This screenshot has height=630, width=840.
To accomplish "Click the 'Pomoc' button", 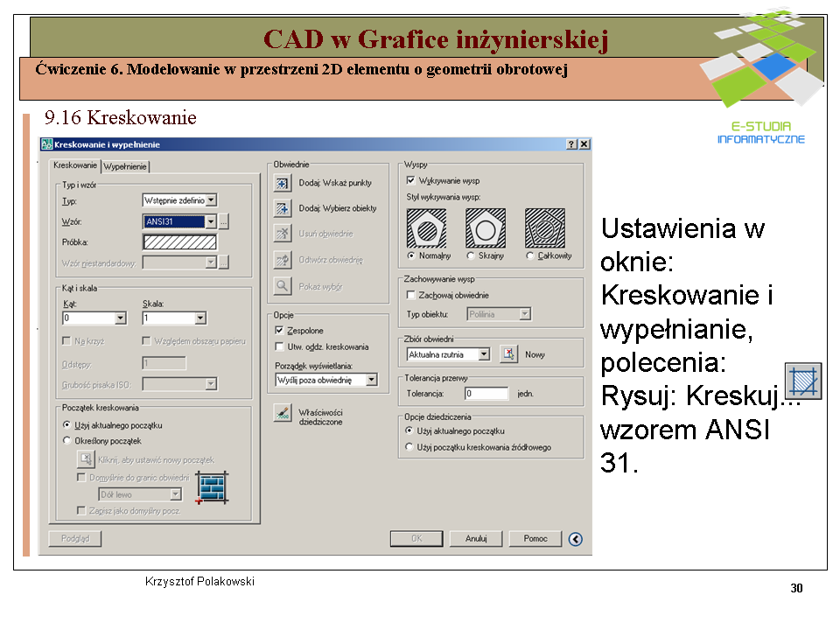I will (535, 539).
